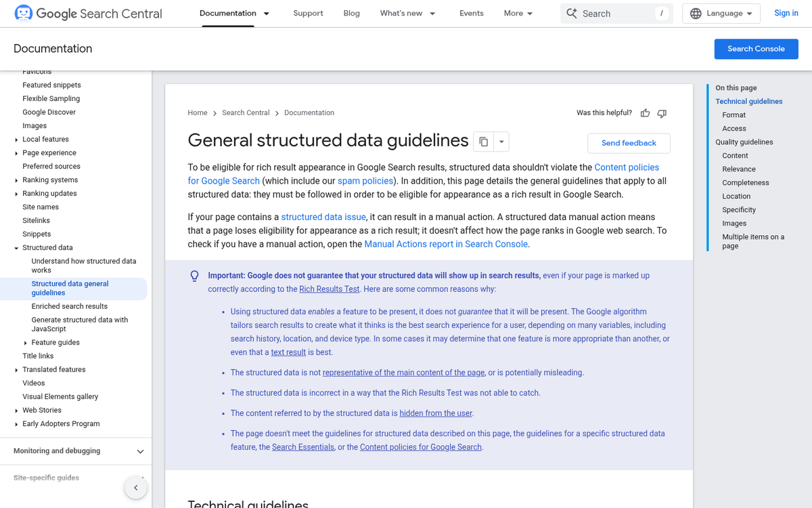Click the thumbs down feedback icon
Screen dimensions: 812x508
point(662,113)
